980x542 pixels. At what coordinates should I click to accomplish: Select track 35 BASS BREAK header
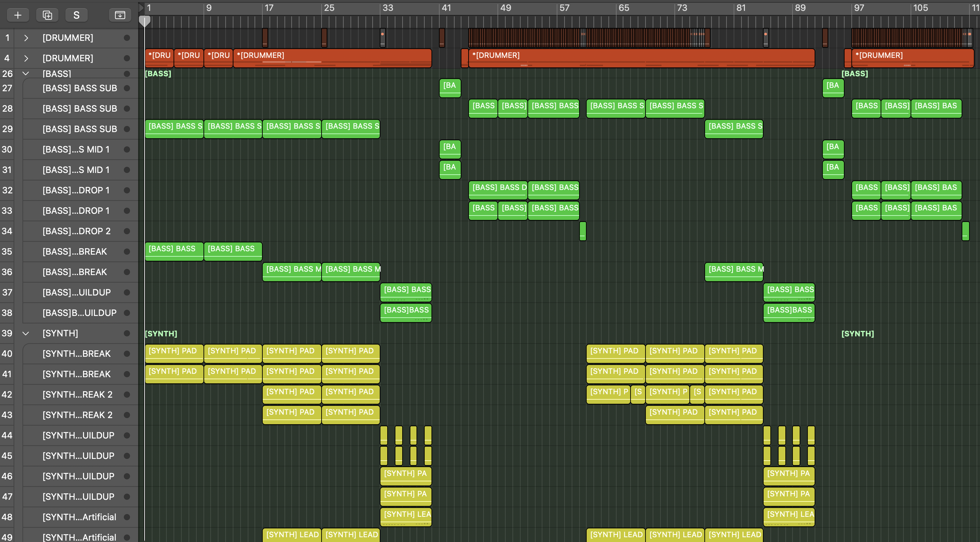click(80, 252)
